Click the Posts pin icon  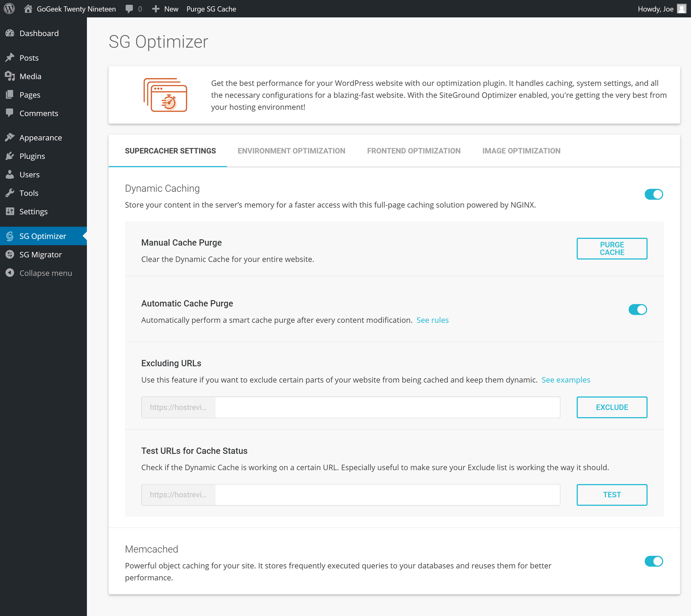[x=10, y=58]
